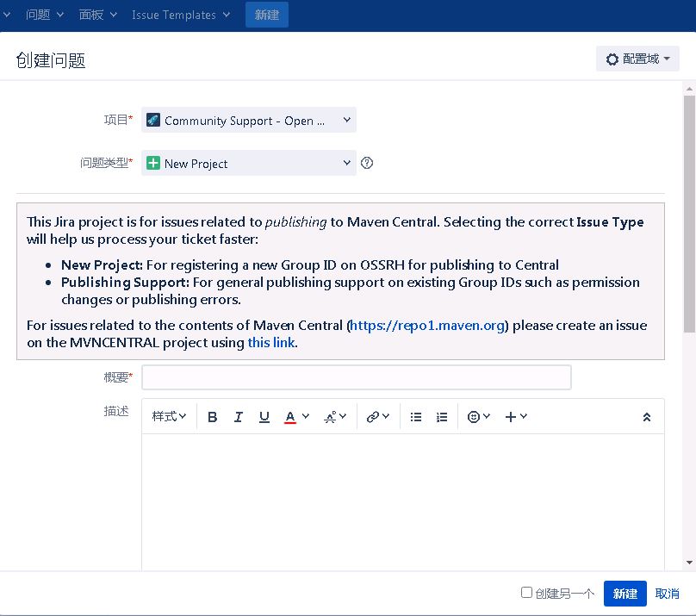696x616 pixels.
Task: Open the 问题 menu in navigation bar
Action: (44, 16)
